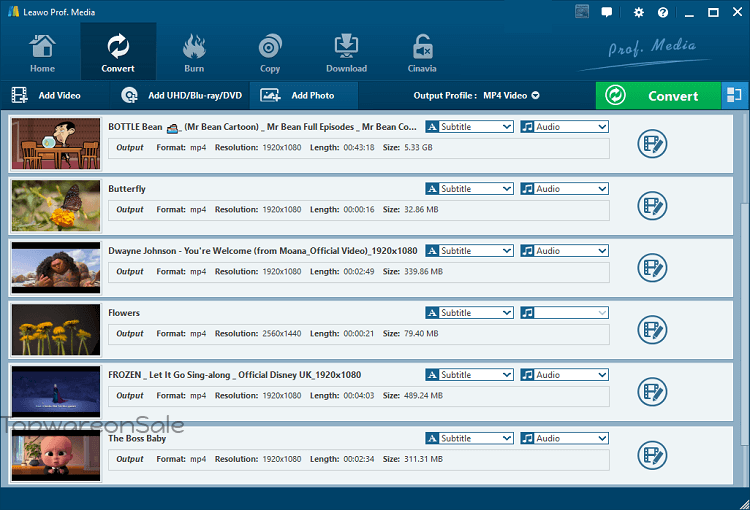The width and height of the screenshot is (750, 510).
Task: Open empty audio dropdown for Flowers
Action: point(564,312)
